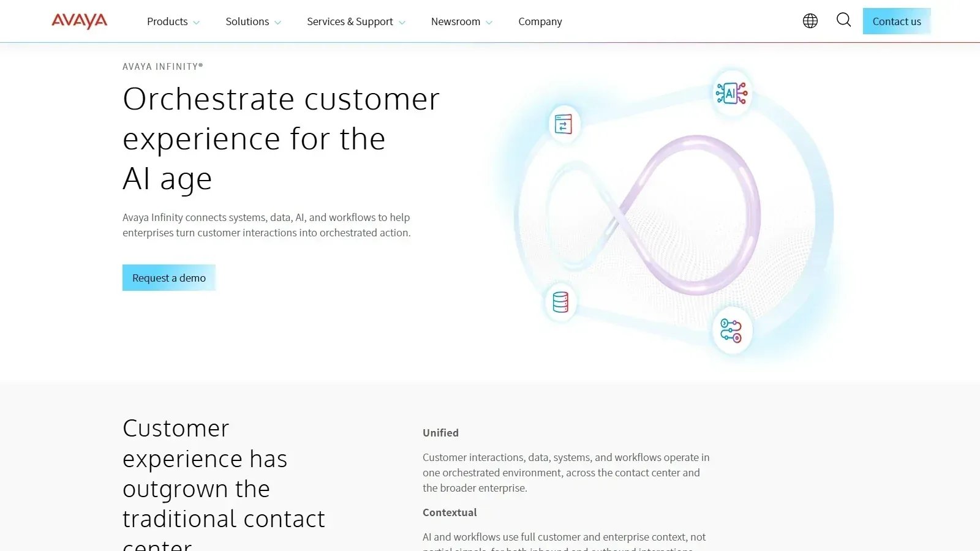Expand the Solutions chevron
Screen dimensions: 980x551
click(x=277, y=23)
